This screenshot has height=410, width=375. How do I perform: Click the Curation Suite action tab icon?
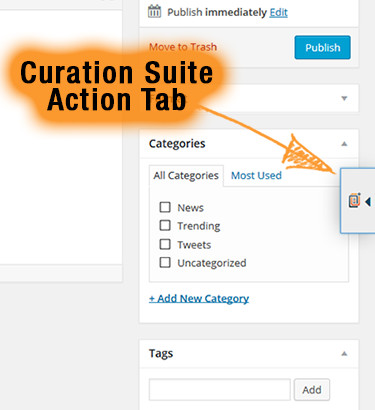[x=354, y=201]
